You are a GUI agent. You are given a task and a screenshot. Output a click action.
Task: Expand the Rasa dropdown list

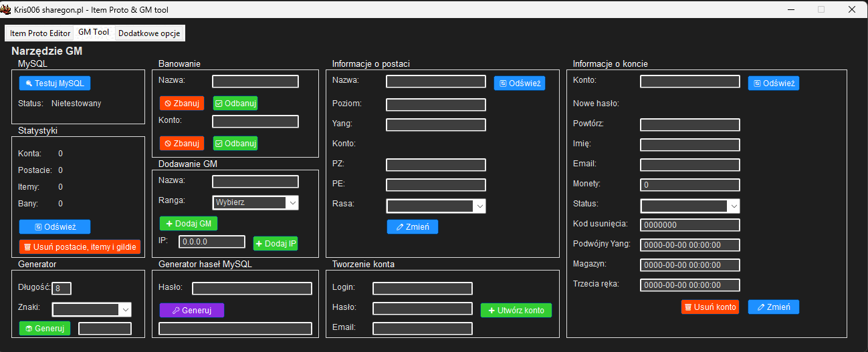pyautogui.click(x=436, y=206)
